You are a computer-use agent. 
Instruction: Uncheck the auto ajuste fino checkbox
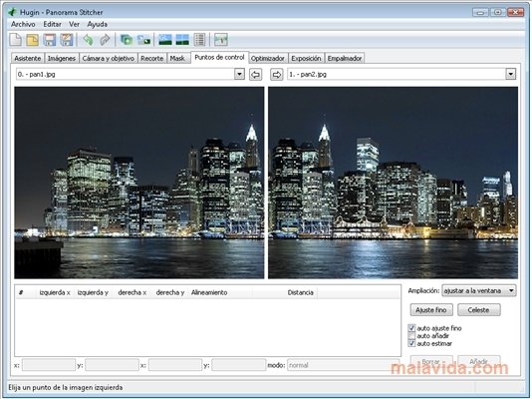point(411,328)
